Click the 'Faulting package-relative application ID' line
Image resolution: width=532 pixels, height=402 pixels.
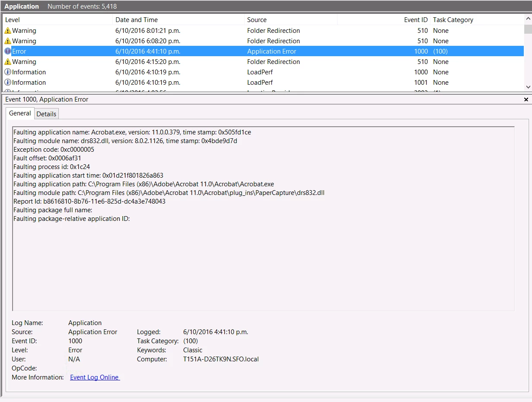coord(72,219)
